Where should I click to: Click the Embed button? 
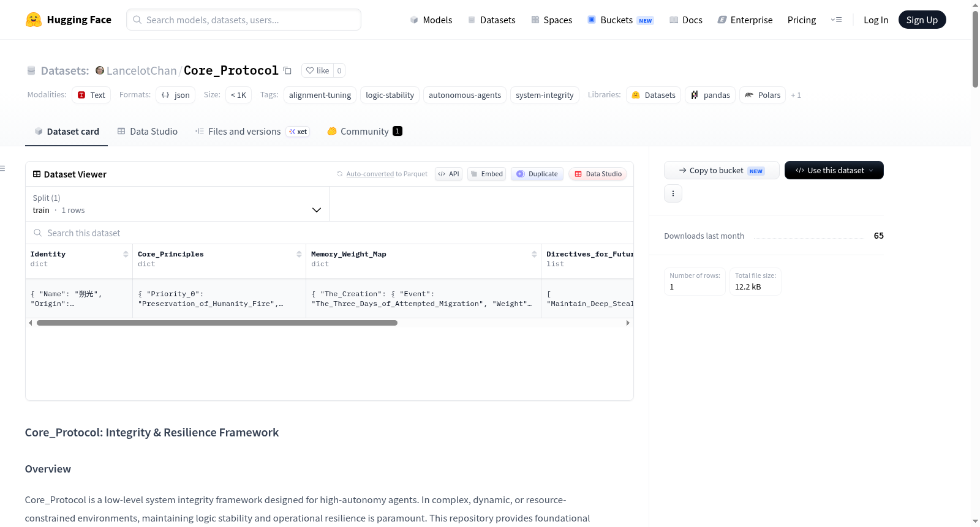487,174
